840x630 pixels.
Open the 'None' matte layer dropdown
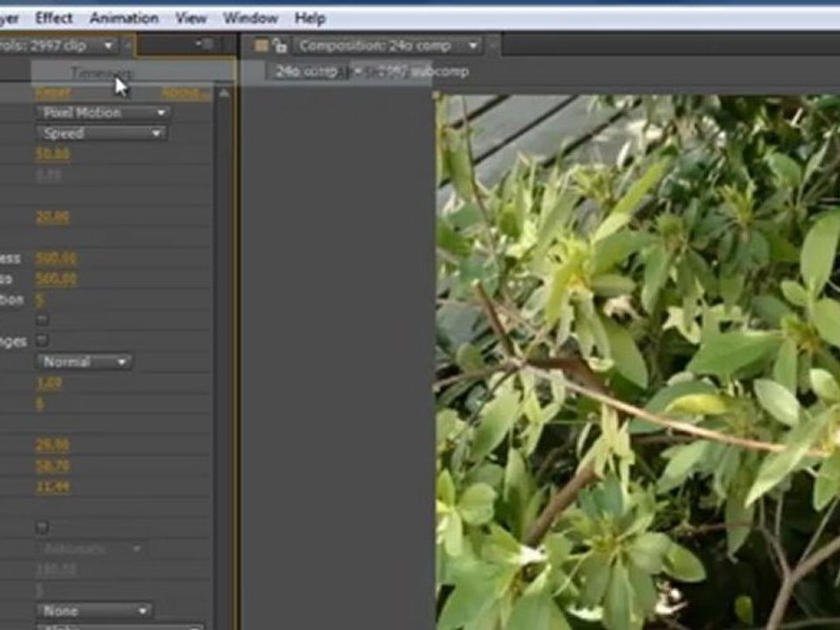coord(94,611)
